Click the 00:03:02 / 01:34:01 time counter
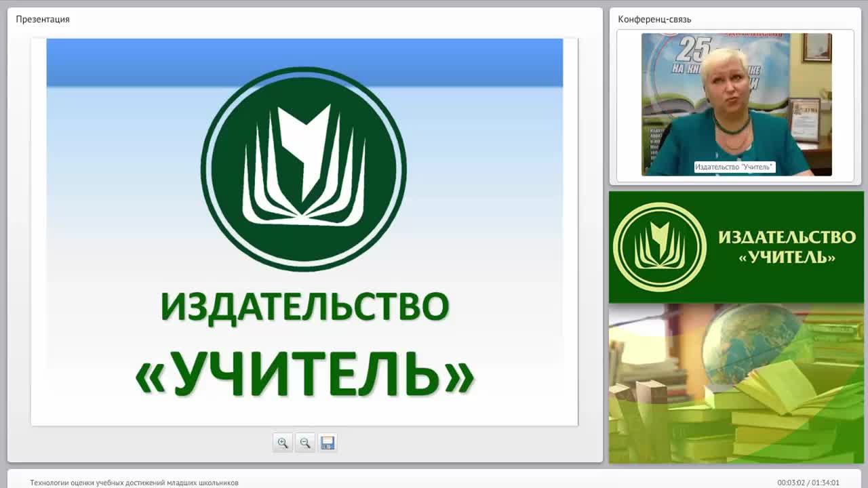 pos(808,483)
